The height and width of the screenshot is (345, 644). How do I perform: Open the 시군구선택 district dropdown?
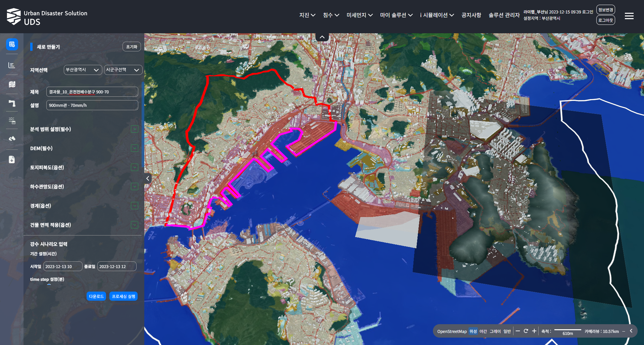[123, 70]
